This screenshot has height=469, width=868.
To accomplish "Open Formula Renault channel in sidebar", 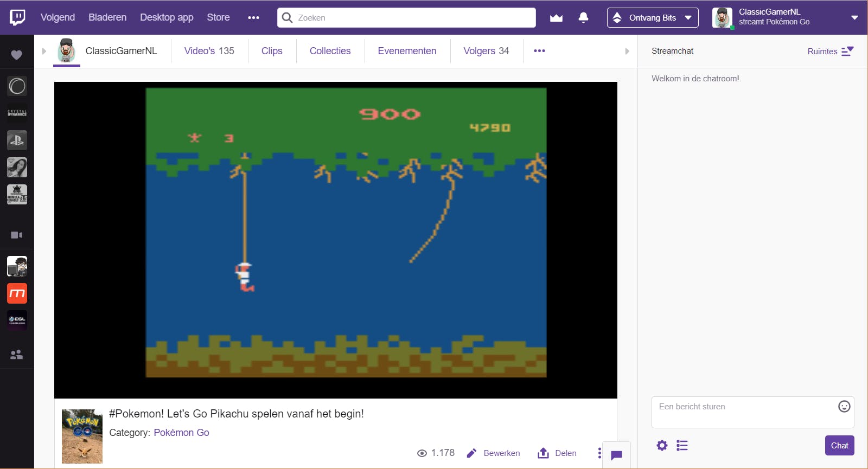I will 17,194.
